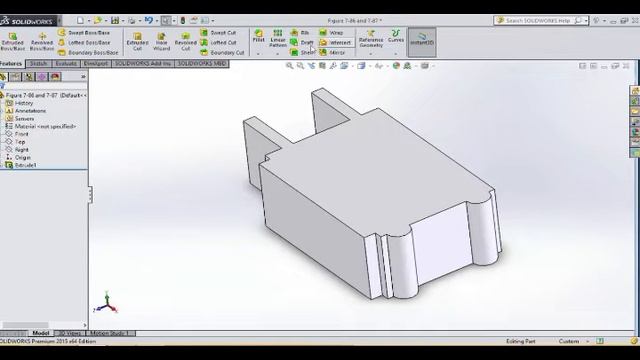The image size is (640, 360).
Task: Open the Motion Study 1 tab
Action: [110, 333]
